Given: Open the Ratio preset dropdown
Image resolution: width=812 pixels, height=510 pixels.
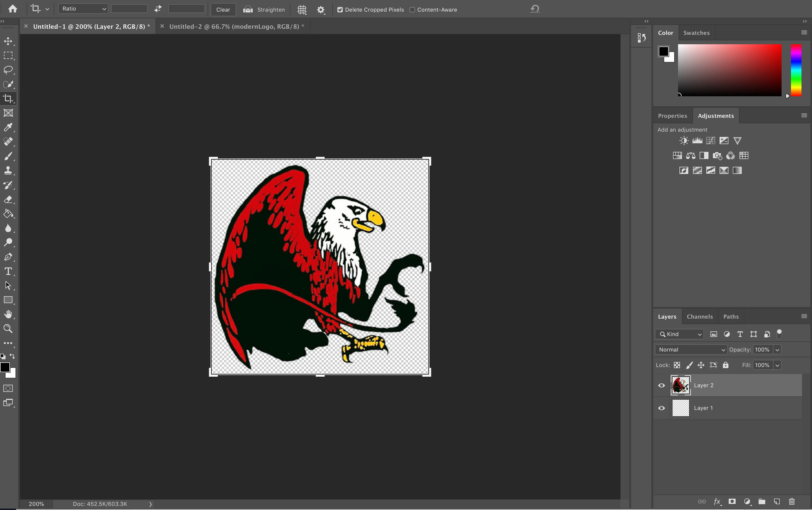Looking at the screenshot, I should (83, 9).
